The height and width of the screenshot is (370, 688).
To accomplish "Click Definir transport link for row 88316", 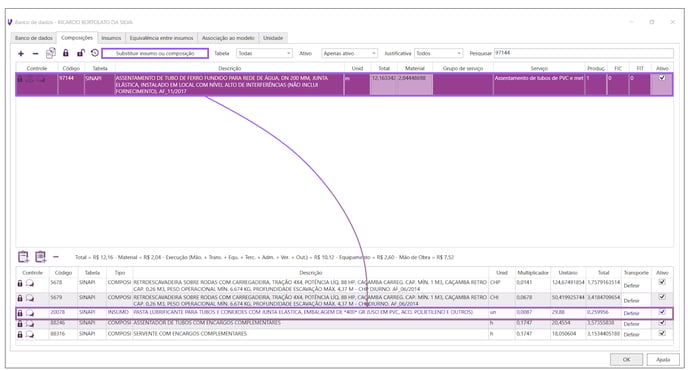I will 631,334.
